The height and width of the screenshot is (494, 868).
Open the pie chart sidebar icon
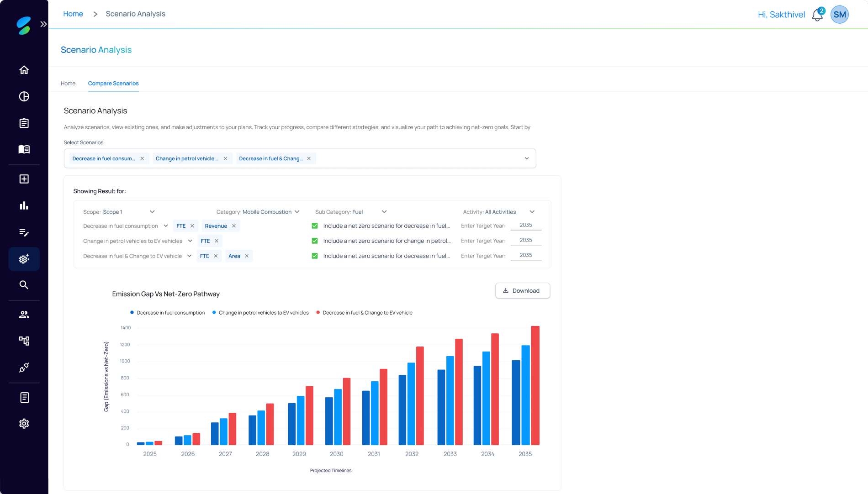point(24,96)
